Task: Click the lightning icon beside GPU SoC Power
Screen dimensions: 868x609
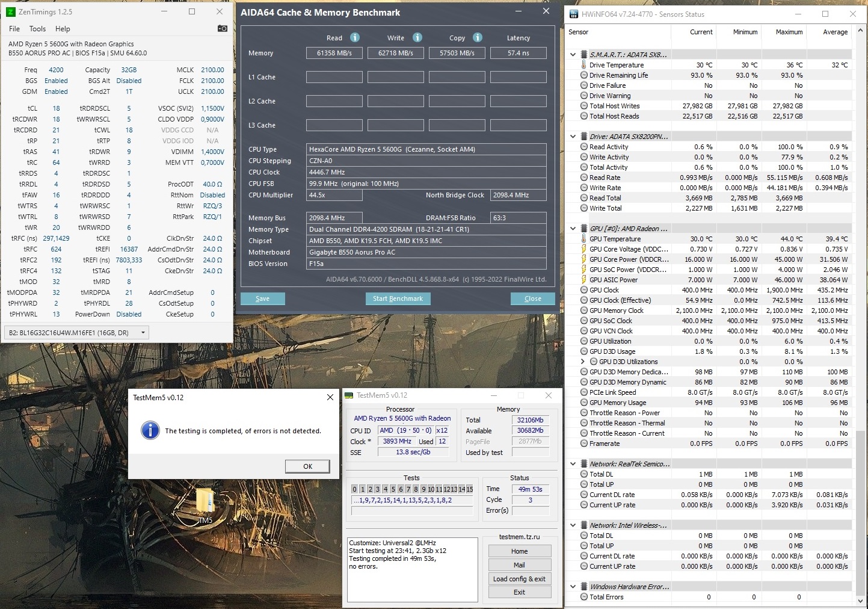Action: coord(583,270)
